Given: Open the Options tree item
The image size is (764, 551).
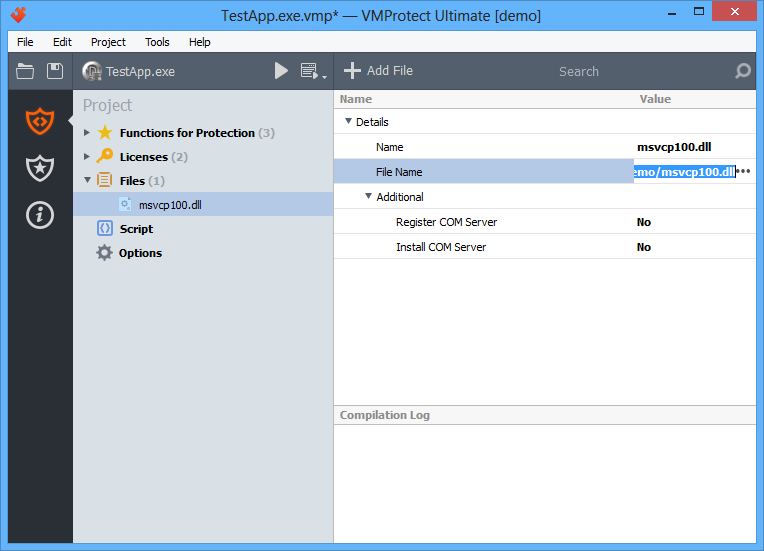Looking at the screenshot, I should coord(140,253).
